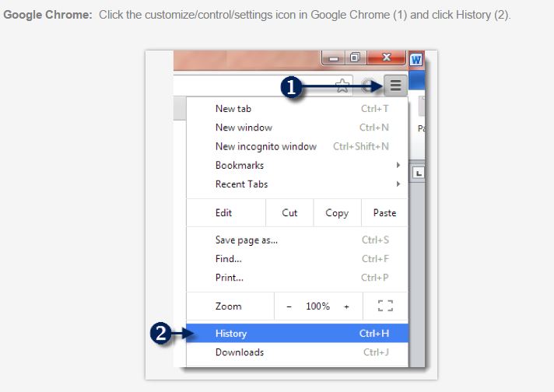
Task: Click the bookmark star icon
Action: (342, 86)
